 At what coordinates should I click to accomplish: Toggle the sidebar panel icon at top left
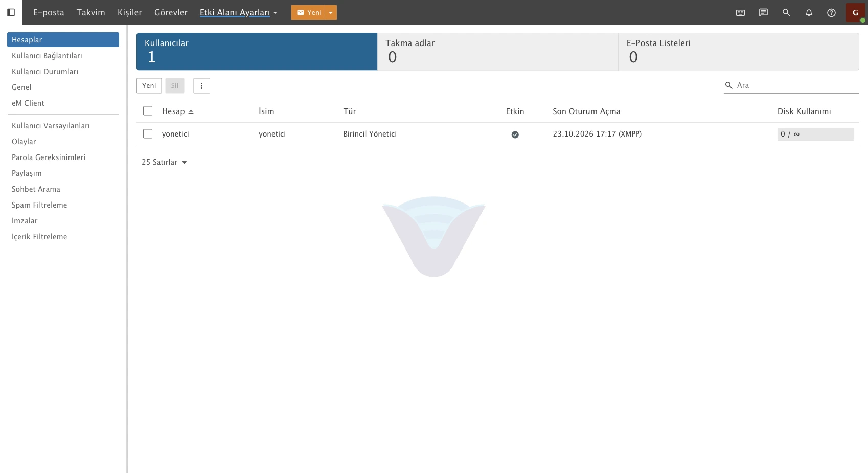point(11,12)
